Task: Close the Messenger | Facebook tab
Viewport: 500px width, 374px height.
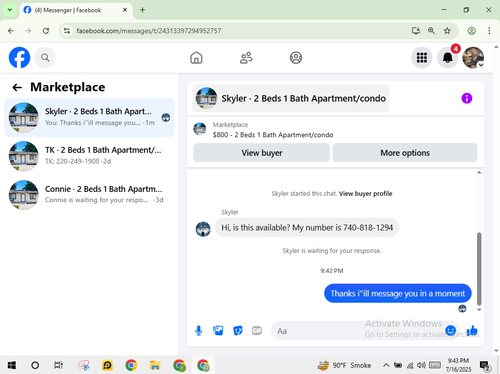Action: [125, 10]
